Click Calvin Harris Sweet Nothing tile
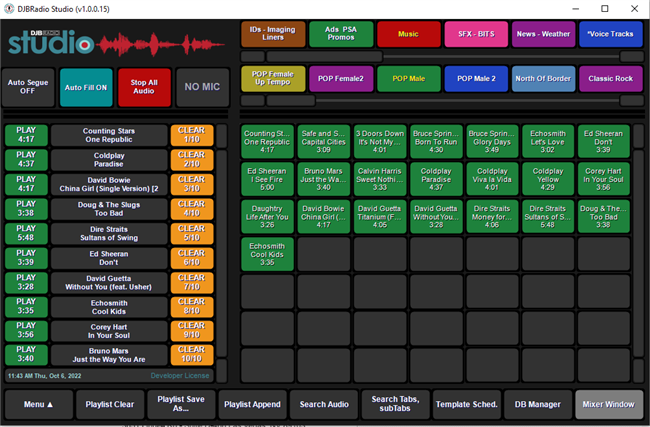This screenshot has height=427, width=650. (x=380, y=179)
